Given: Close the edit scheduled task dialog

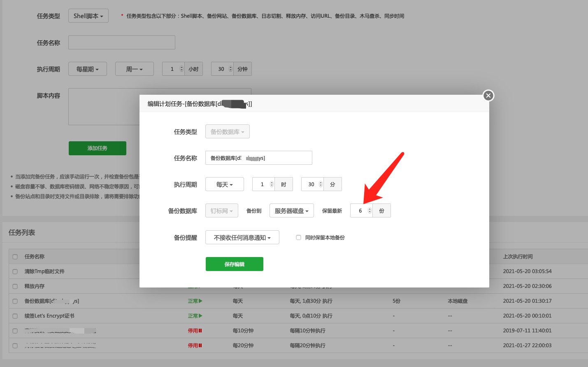Looking at the screenshot, I should (x=488, y=96).
